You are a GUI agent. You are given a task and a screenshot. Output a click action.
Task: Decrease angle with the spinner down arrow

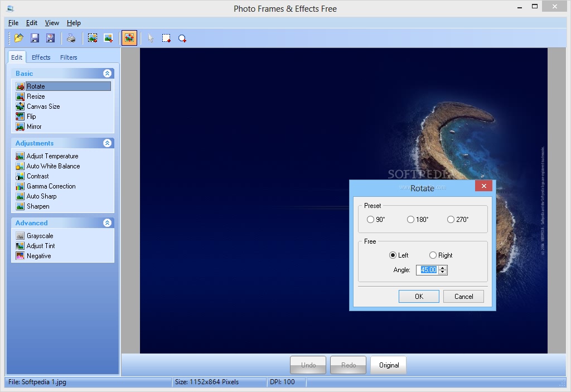coord(442,272)
